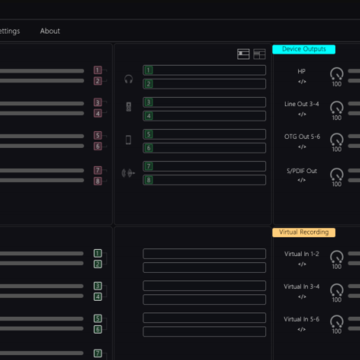Click the </> icon under Virtual In 3-4
Viewport: 360px width, 360px height.
click(302, 297)
